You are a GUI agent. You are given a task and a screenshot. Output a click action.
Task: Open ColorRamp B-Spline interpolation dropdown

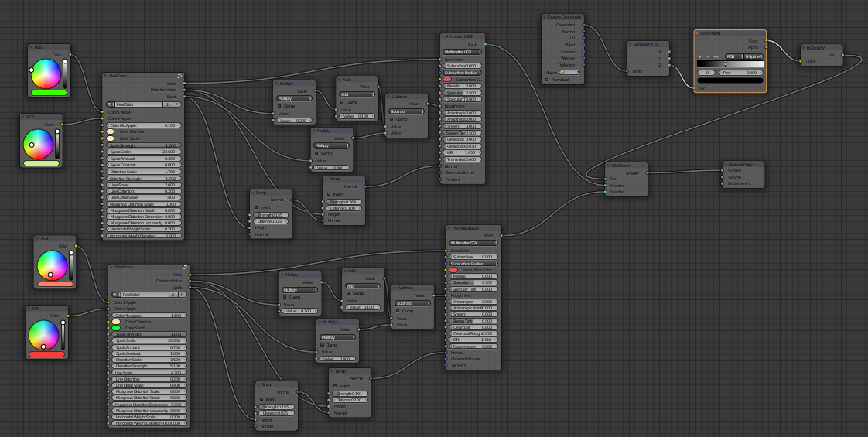pyautogui.click(x=754, y=56)
